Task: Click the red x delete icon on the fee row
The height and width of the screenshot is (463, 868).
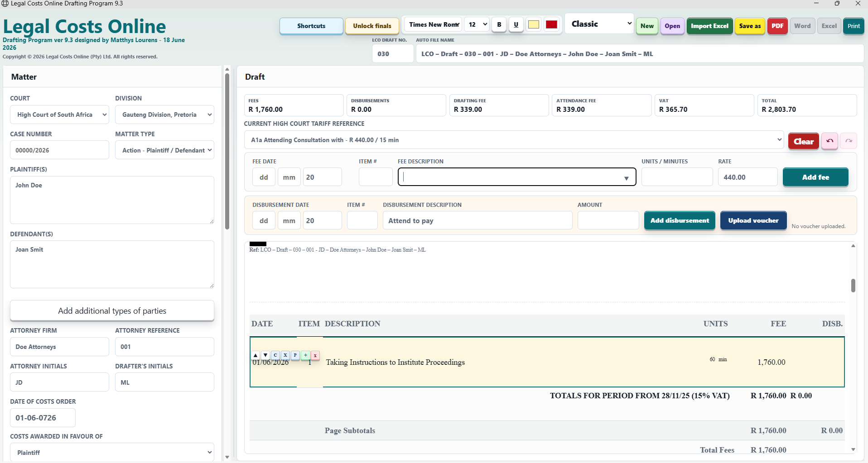Action: (315, 355)
